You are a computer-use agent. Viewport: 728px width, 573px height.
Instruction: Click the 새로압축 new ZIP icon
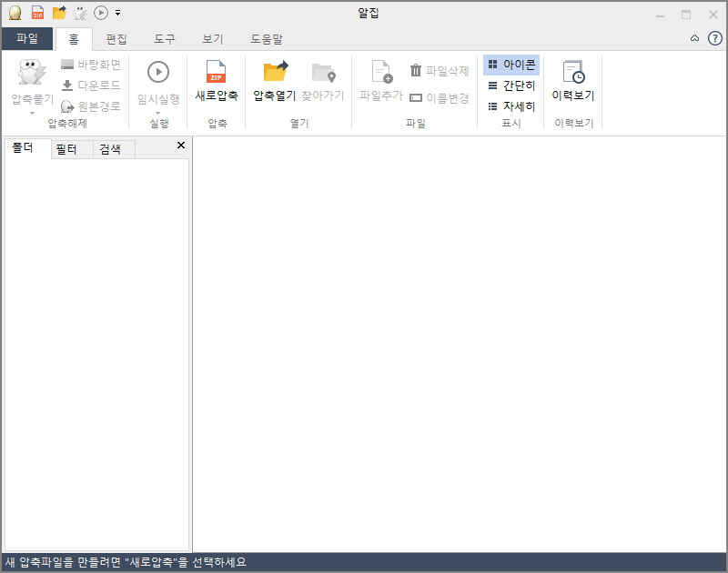click(217, 72)
